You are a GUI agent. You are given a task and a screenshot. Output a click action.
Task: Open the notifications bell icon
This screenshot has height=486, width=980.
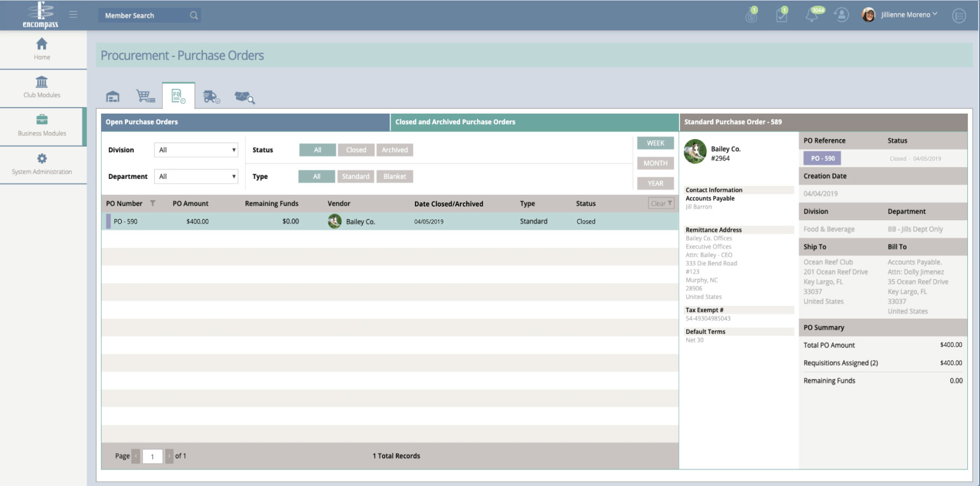(x=812, y=15)
